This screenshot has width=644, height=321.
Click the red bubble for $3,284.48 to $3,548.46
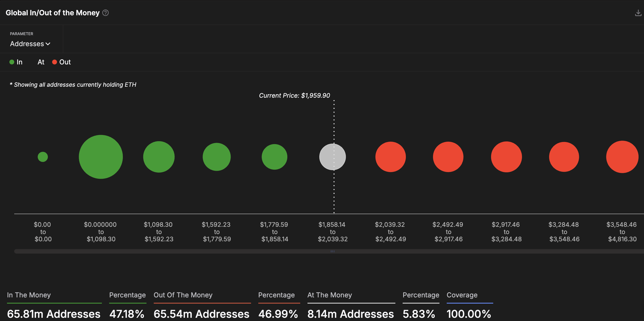[x=564, y=157]
